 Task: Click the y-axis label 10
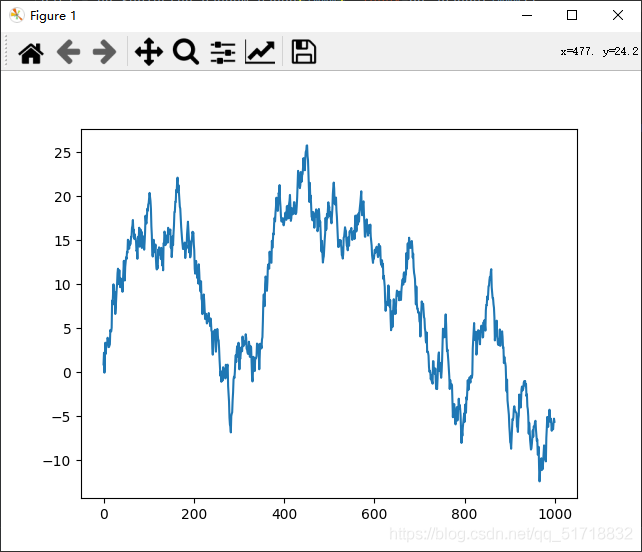click(63, 285)
